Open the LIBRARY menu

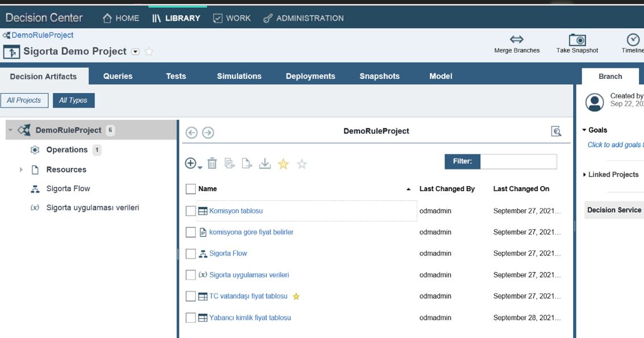176,18
